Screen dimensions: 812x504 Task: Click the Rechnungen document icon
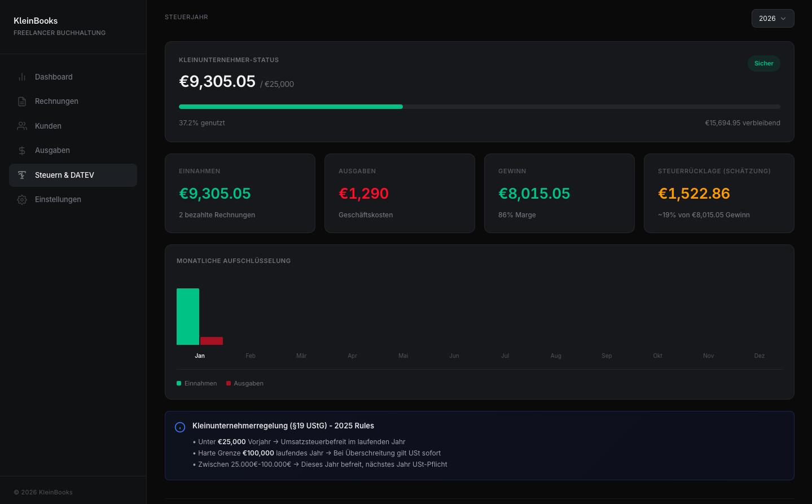pos(22,102)
